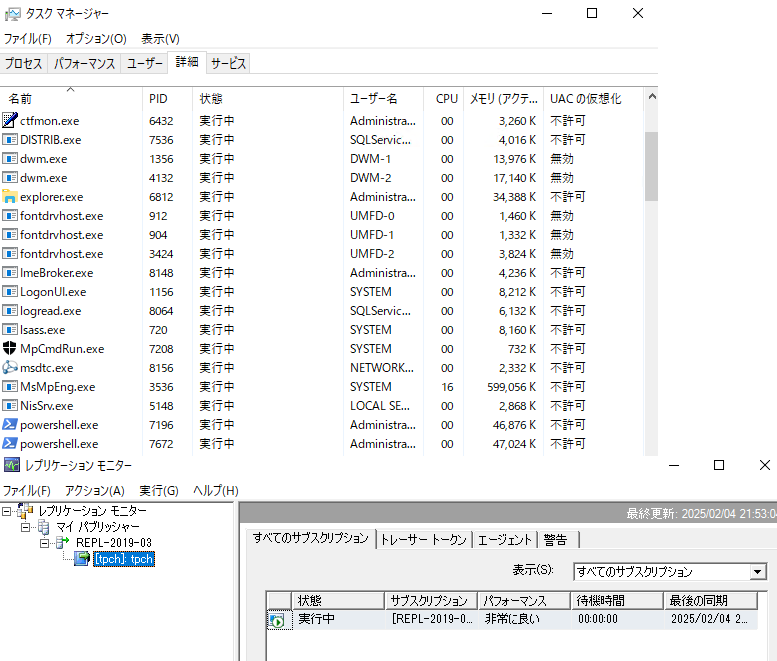Click the lsass.exe process icon
Screen dimensions: 777x661
(x=9, y=330)
